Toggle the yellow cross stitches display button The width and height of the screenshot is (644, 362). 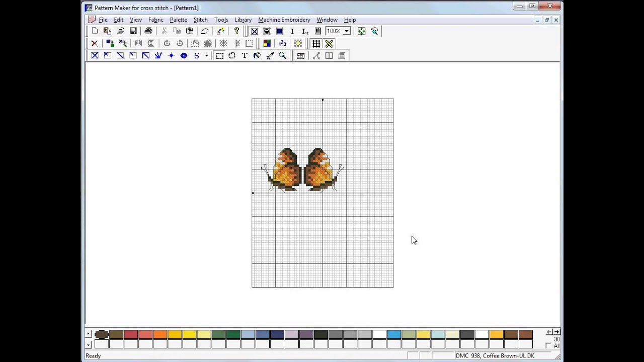[x=329, y=44]
